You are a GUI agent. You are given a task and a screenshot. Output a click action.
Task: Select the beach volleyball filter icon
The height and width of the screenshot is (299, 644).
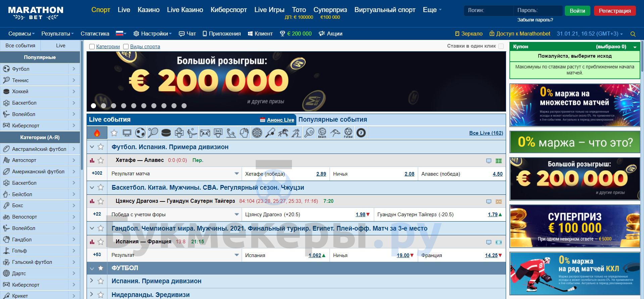322,133
